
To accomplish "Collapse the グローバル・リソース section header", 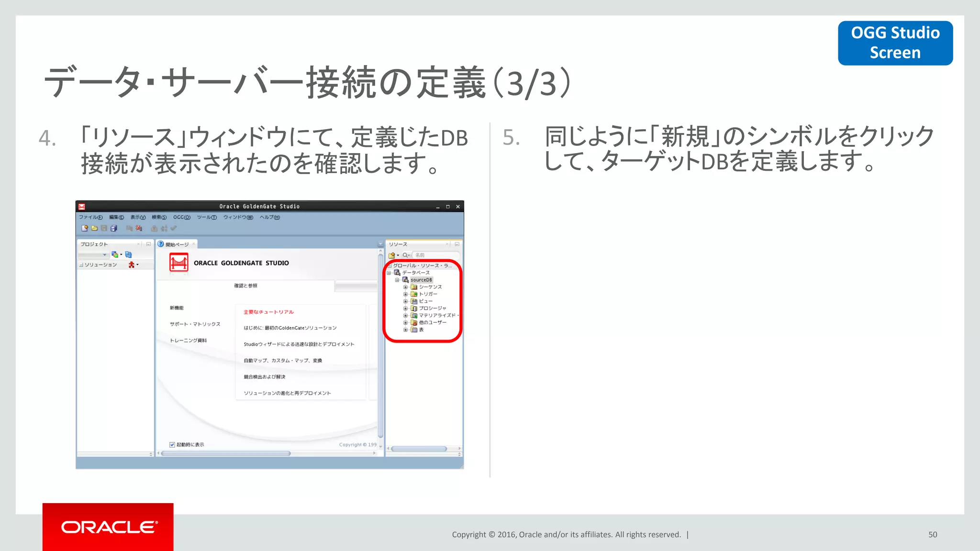I will coord(390,265).
